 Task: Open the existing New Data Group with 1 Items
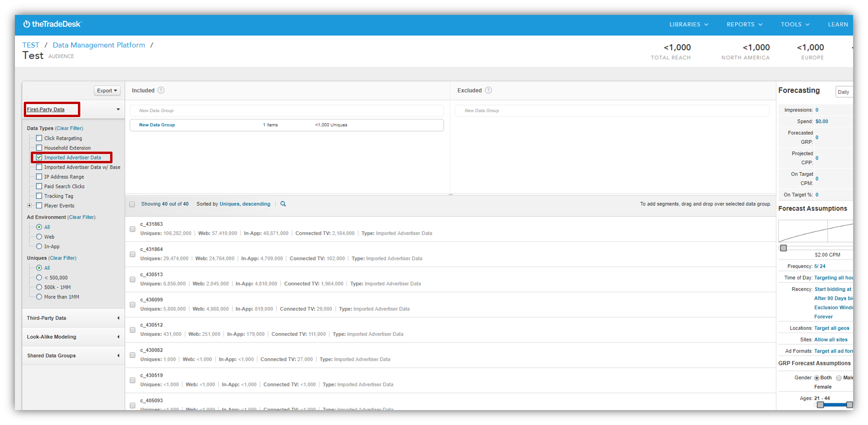point(287,125)
